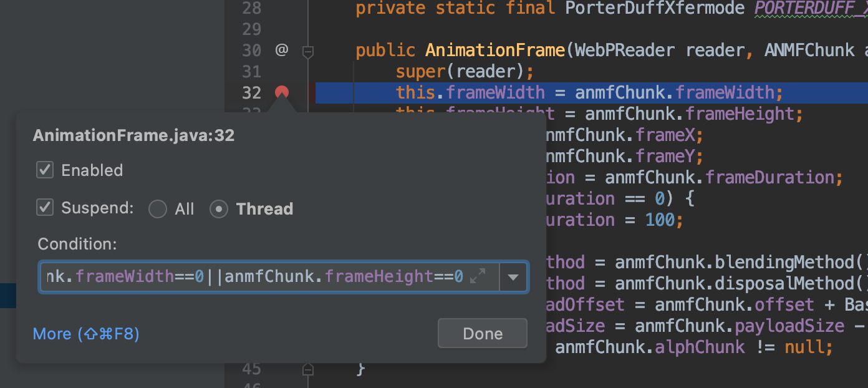Select the Thread suspend radio button
This screenshot has width=868, height=388.
[x=218, y=209]
